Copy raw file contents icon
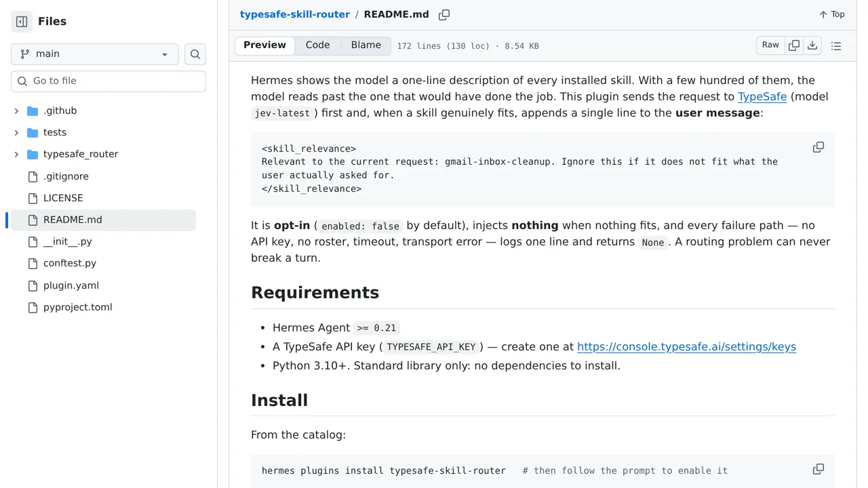The image size is (868, 488). pos(794,45)
